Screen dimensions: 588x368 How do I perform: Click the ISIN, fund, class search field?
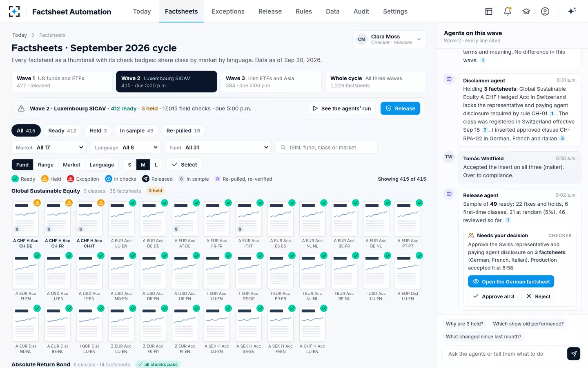327,148
